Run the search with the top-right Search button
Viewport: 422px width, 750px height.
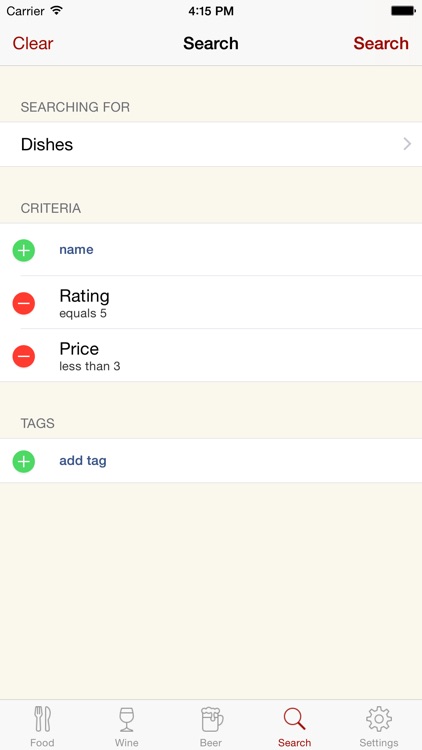(381, 44)
